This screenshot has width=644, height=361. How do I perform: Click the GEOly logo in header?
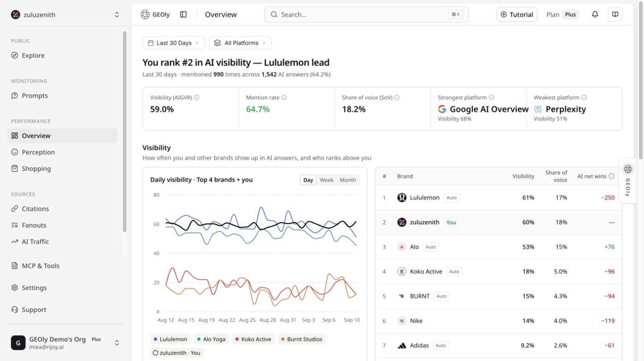tap(155, 14)
